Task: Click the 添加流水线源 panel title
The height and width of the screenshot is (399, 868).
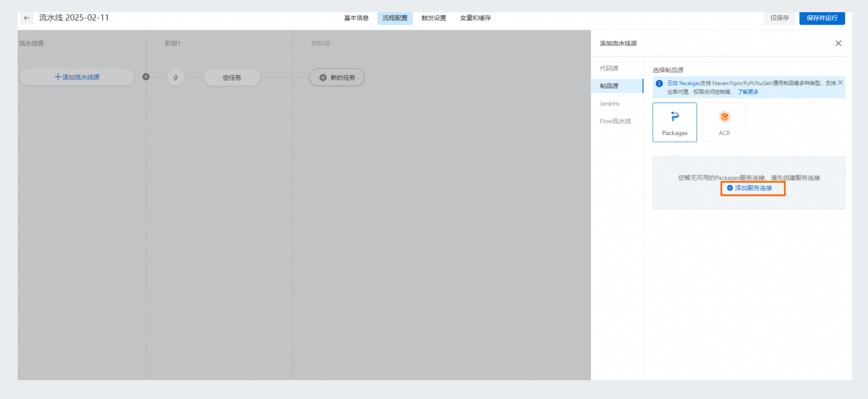Action: coord(618,44)
